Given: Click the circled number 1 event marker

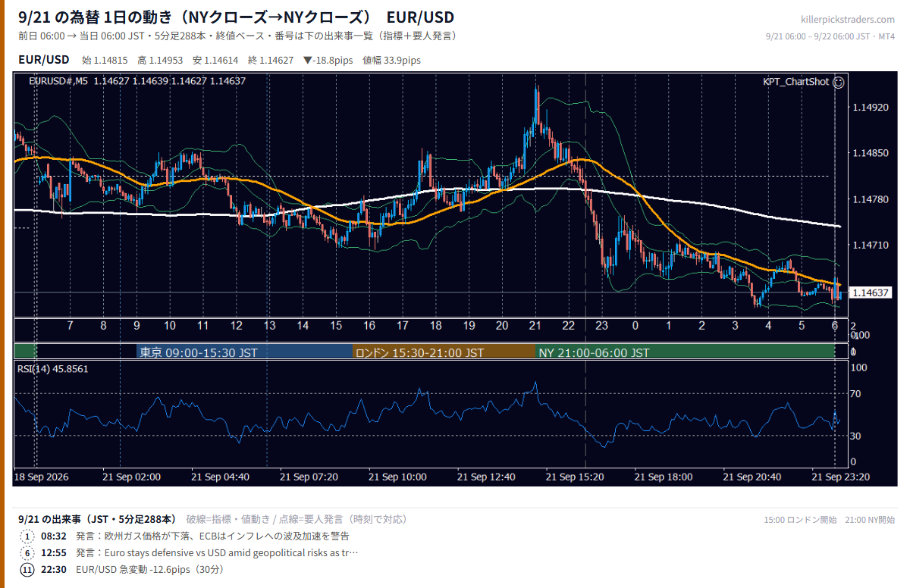Looking at the screenshot, I should click(27, 536).
